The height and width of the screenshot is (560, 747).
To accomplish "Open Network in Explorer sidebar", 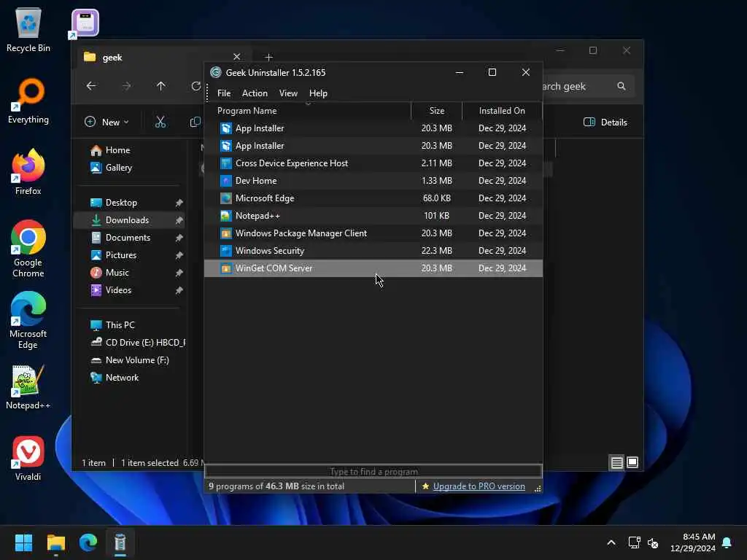I will point(115,378).
